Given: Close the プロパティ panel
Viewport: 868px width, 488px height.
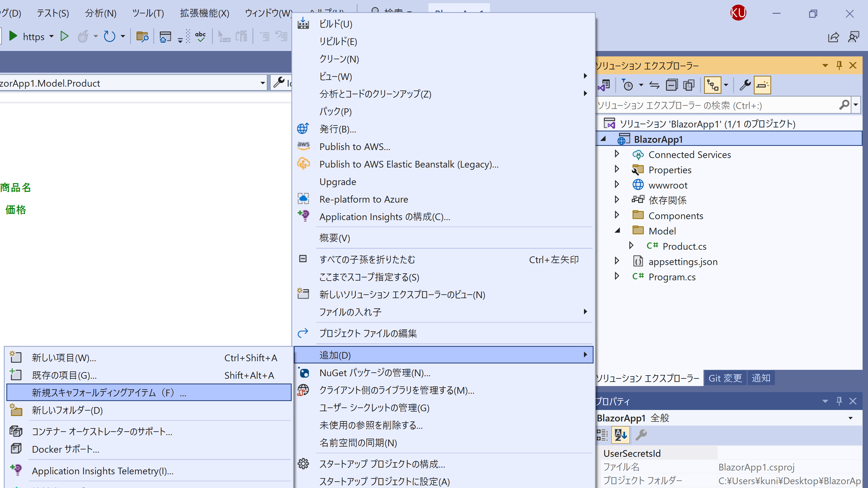Looking at the screenshot, I should pyautogui.click(x=853, y=401).
